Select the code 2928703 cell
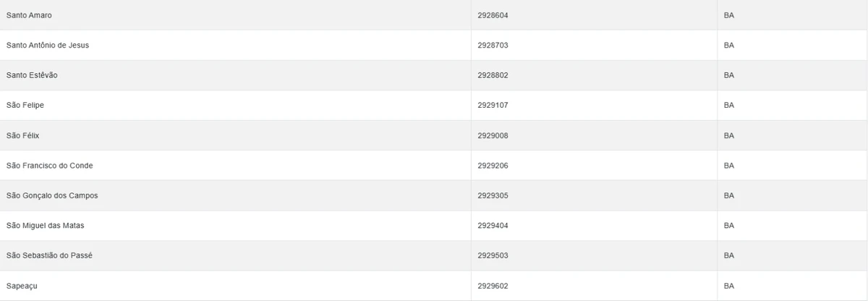The width and height of the screenshot is (868, 301). tap(493, 46)
